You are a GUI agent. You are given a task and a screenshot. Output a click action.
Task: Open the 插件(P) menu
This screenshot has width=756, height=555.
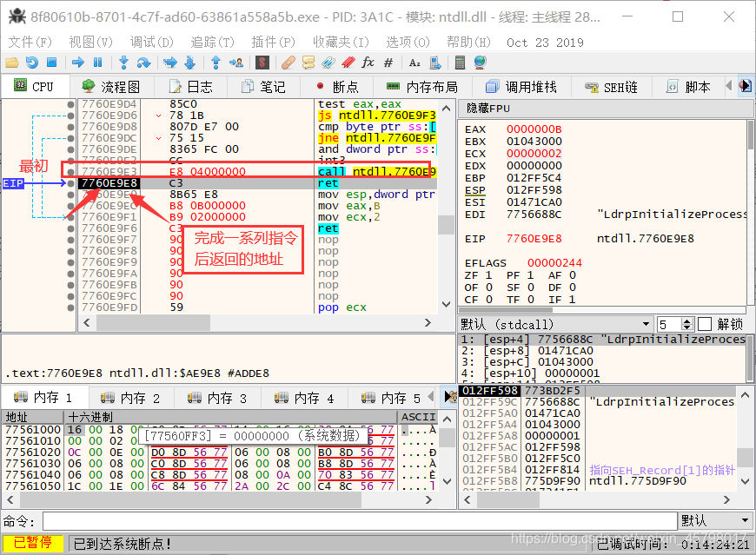273,43
